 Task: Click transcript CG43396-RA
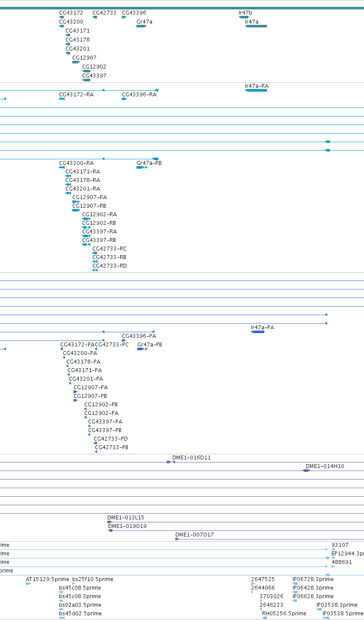click(x=139, y=95)
